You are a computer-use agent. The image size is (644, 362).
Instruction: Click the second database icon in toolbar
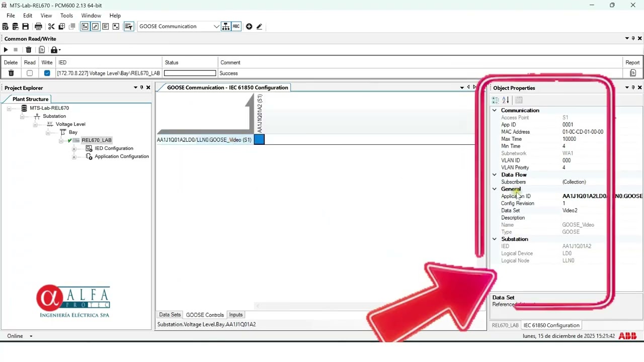pos(15,27)
